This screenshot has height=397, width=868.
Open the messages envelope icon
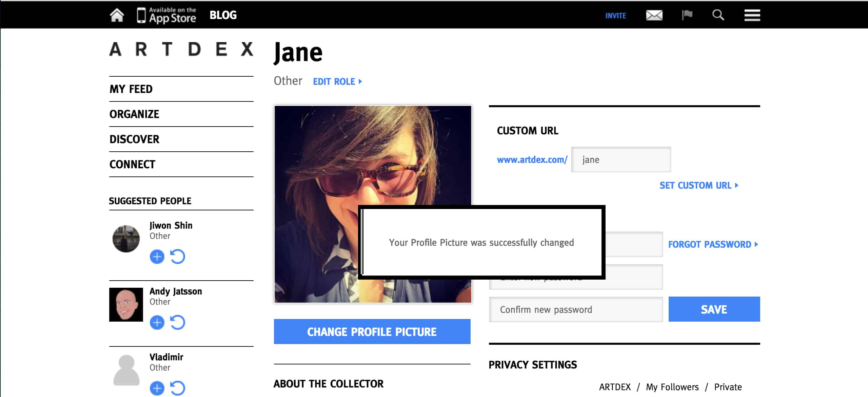click(x=654, y=15)
